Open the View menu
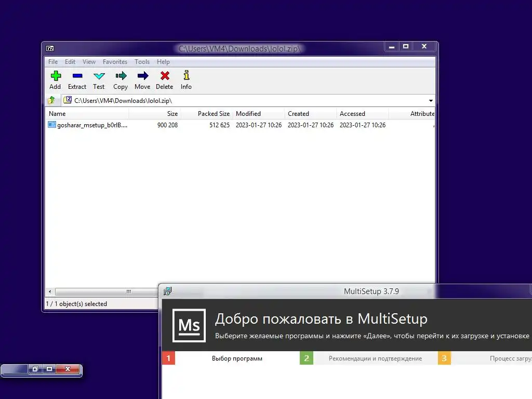Viewport: 532px width, 399px height. pos(89,62)
